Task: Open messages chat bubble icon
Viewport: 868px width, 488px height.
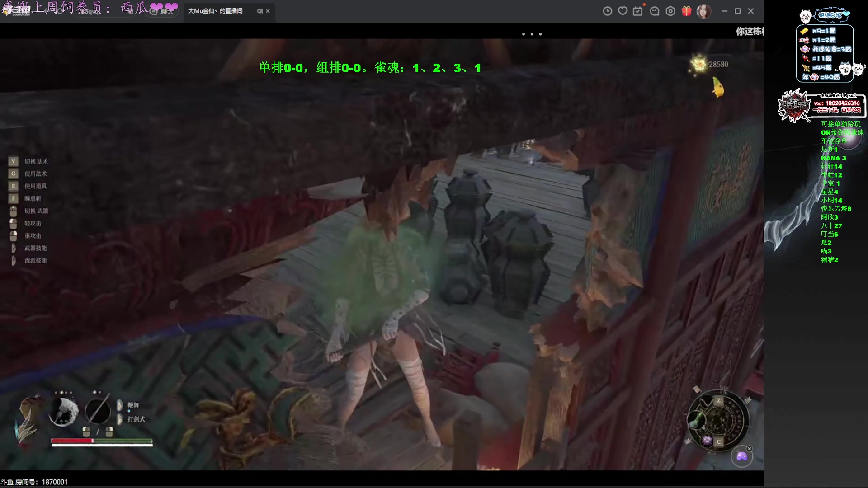Action: 654,11
